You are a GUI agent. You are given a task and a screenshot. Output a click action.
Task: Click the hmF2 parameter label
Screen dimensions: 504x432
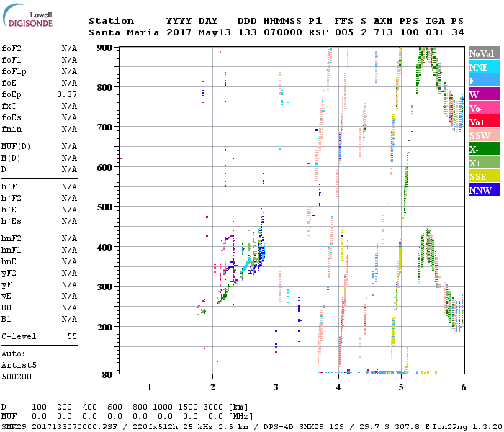[x=12, y=239]
